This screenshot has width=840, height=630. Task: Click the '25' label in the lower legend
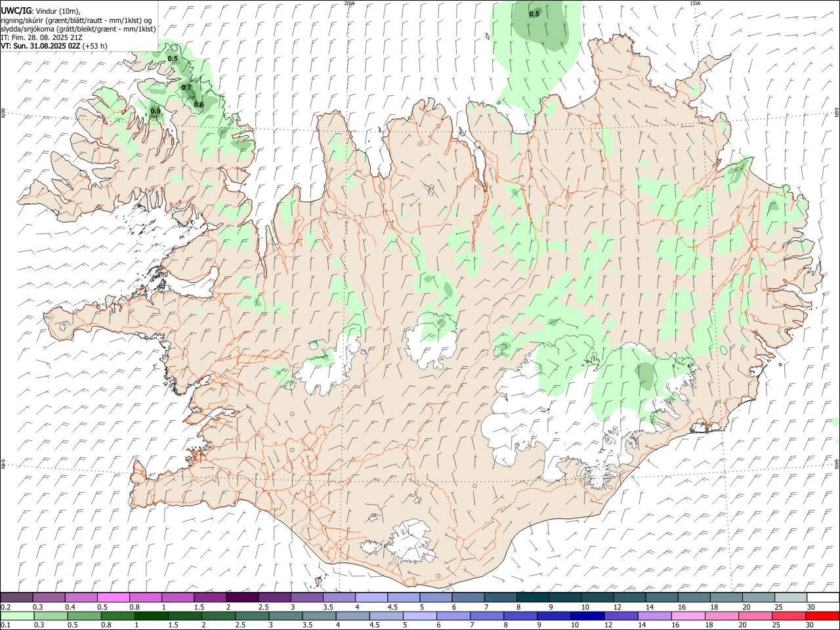click(776, 625)
